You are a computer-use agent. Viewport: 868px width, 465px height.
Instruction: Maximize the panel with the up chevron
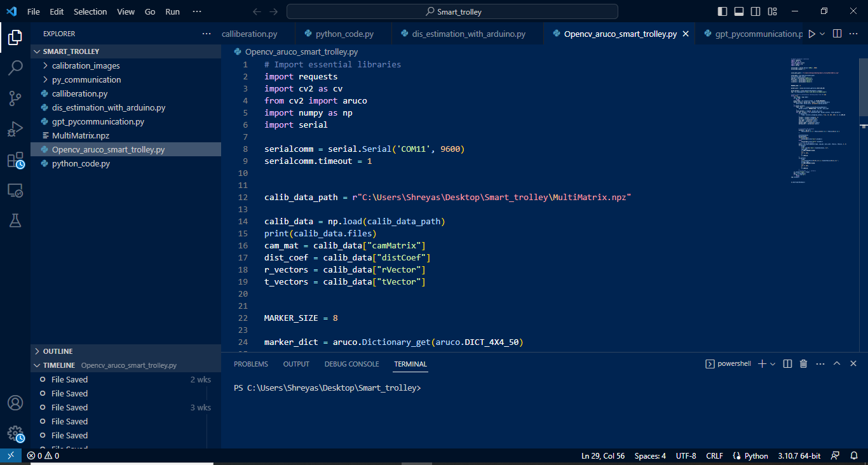(837, 364)
